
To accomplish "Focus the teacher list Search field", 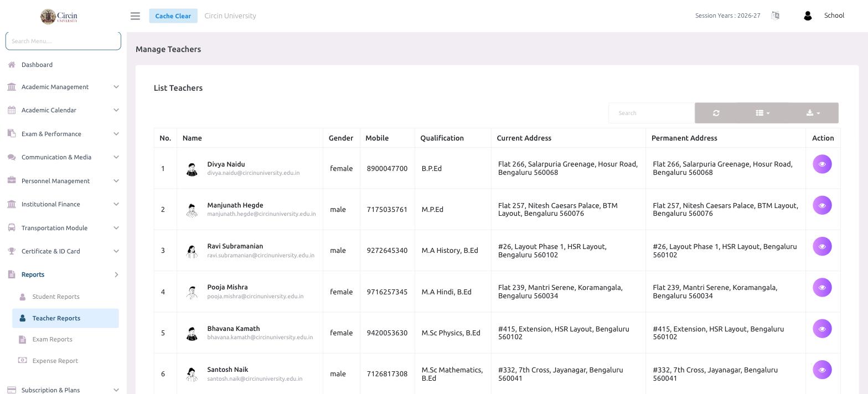I will point(652,113).
